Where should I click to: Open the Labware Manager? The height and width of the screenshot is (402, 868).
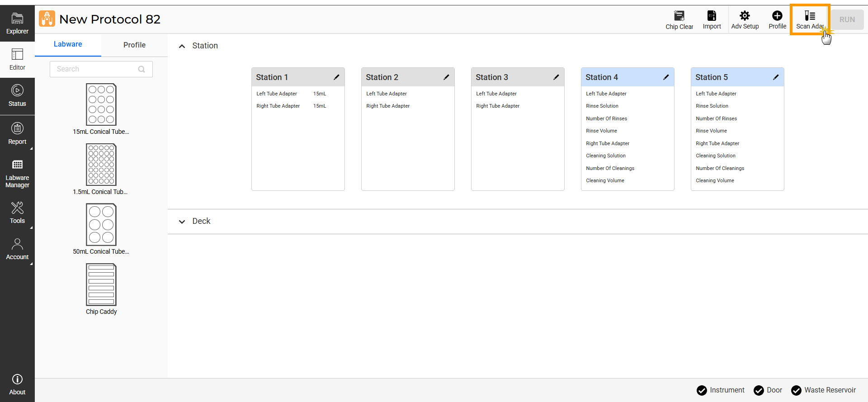(x=17, y=174)
